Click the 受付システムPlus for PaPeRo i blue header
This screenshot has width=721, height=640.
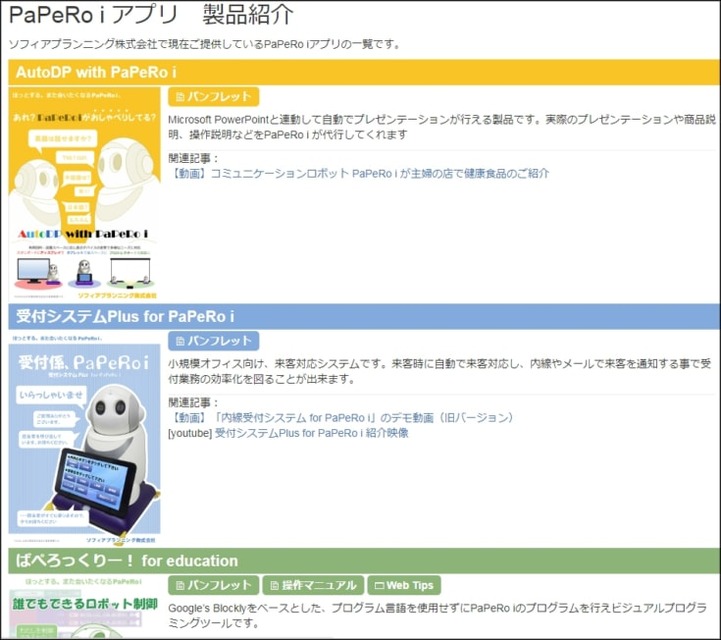pyautogui.click(x=364, y=316)
